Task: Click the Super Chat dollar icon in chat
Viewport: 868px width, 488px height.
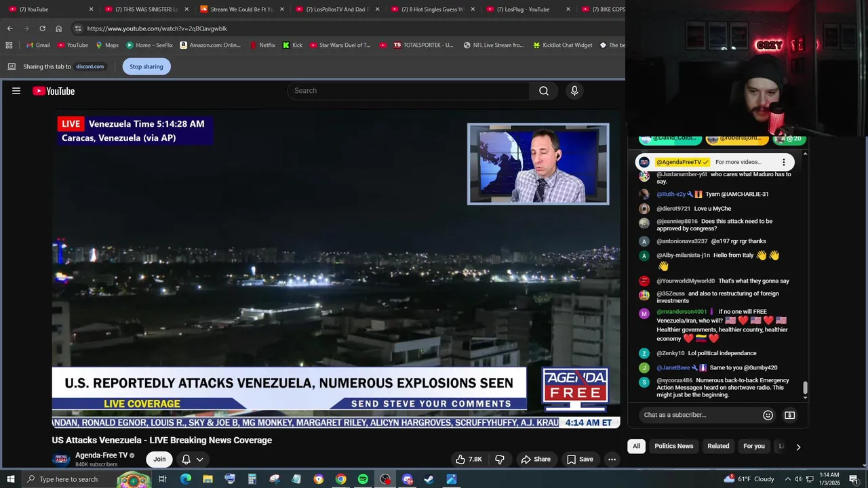Action: (x=789, y=415)
